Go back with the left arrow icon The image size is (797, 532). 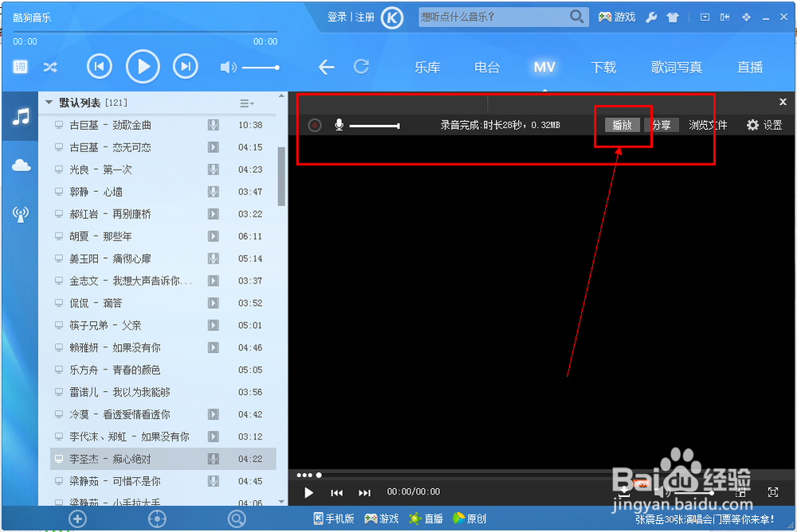click(x=326, y=67)
